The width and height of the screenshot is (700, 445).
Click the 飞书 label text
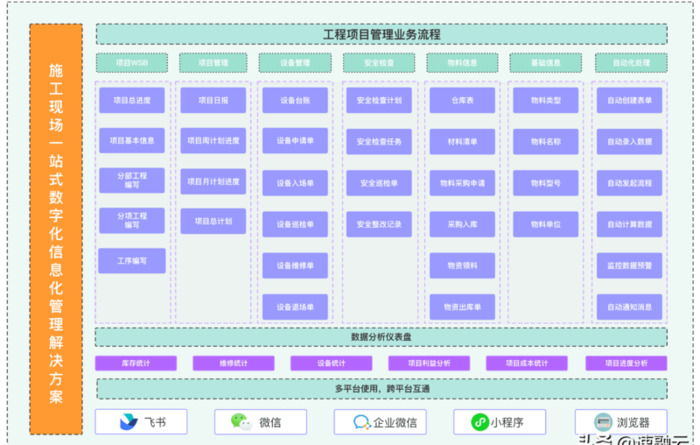coord(155,422)
